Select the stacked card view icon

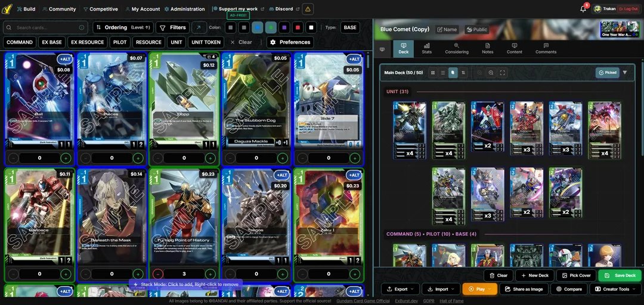(453, 73)
